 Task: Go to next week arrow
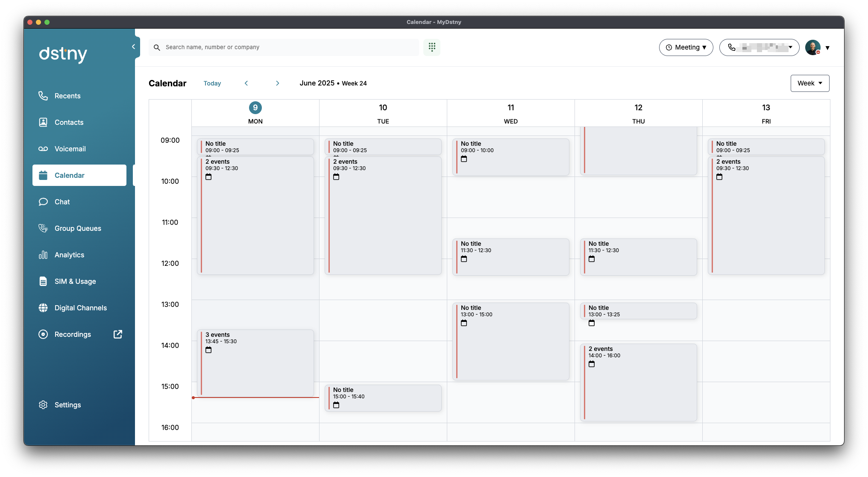point(278,83)
